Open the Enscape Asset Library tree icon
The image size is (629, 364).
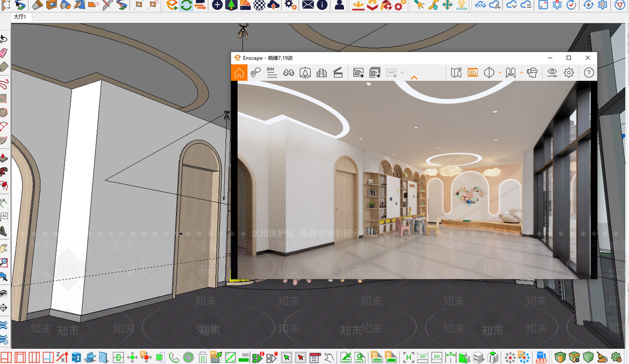point(305,73)
